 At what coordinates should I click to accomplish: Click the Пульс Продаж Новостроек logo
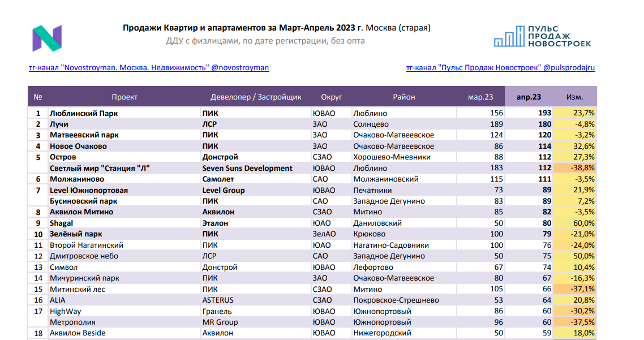tap(543, 36)
